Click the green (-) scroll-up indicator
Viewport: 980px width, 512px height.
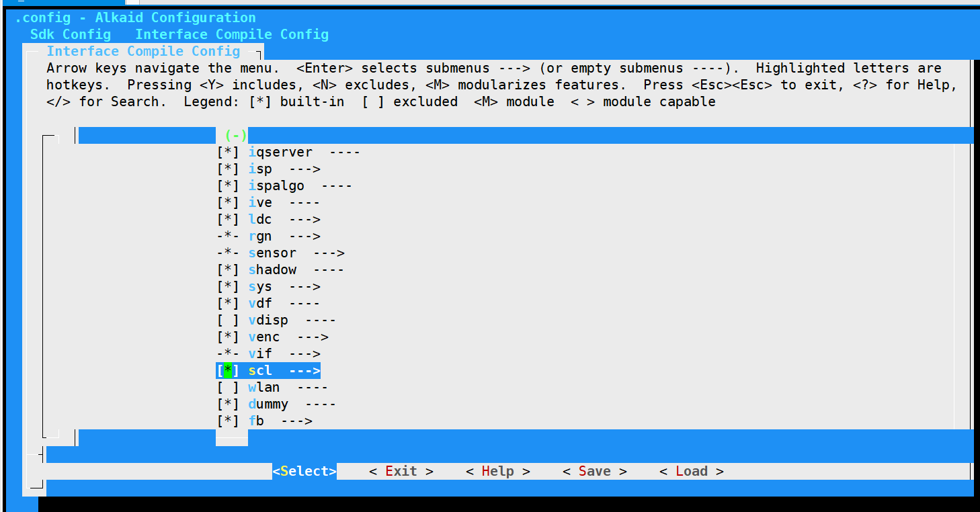236,135
